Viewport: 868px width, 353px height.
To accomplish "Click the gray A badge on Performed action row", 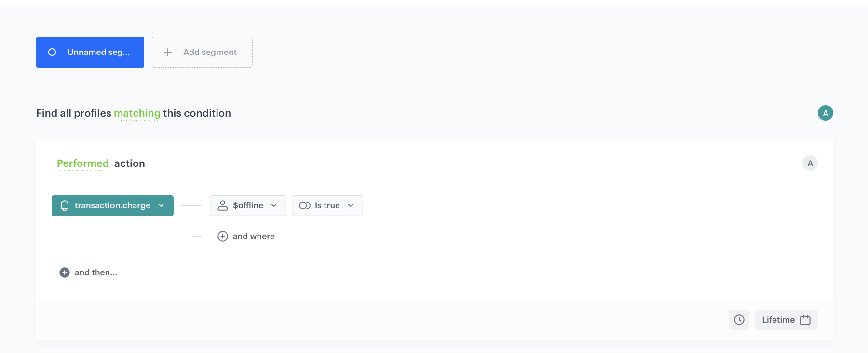I will [810, 163].
